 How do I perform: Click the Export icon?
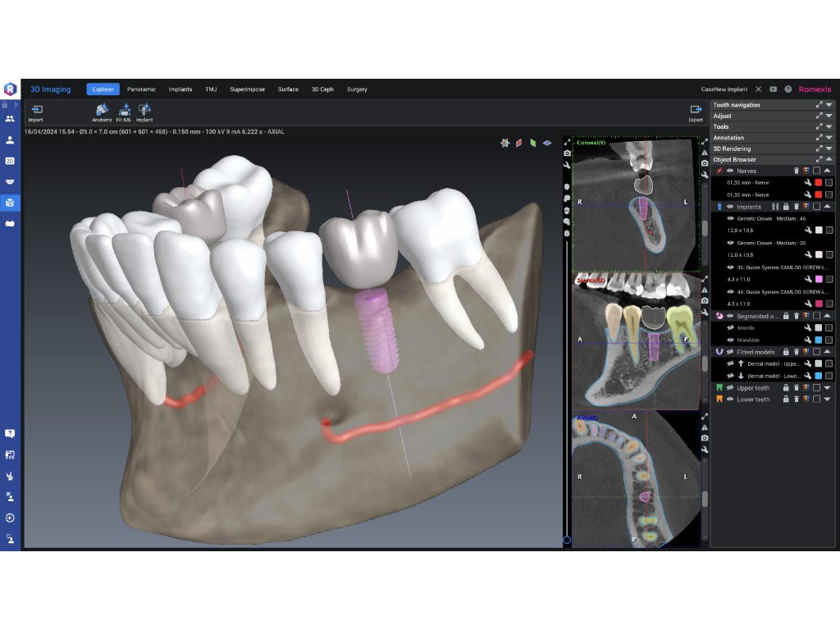(x=696, y=110)
